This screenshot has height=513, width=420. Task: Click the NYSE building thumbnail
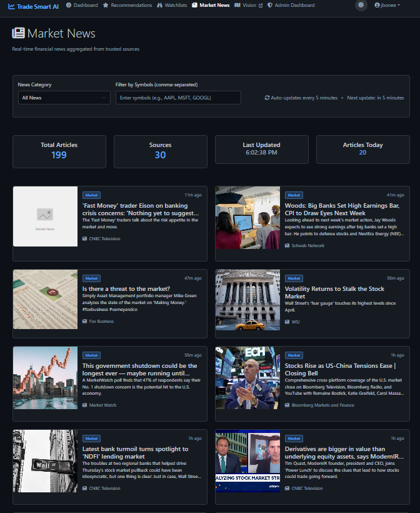coord(247,300)
